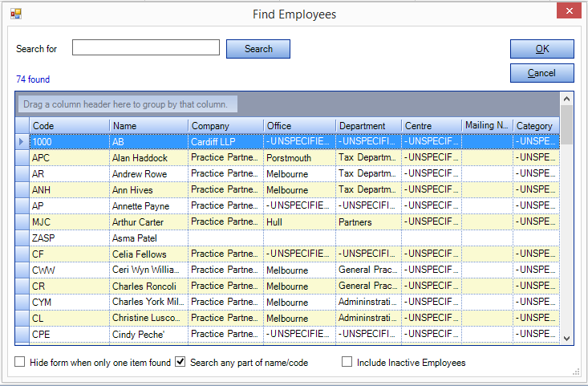Confirm selection with the OK button
The image size is (588, 386).
(542, 49)
